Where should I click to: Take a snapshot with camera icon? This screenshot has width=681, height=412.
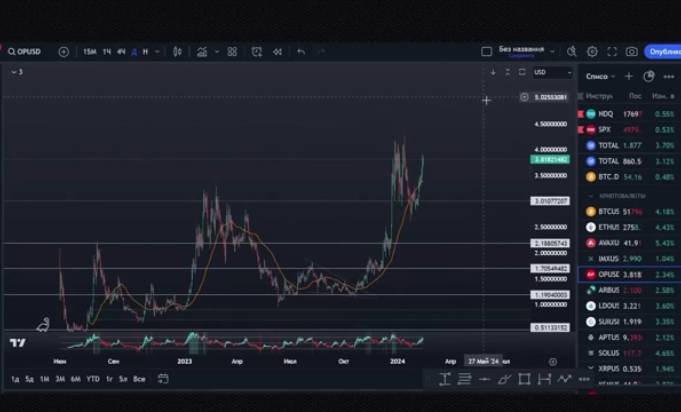(631, 52)
